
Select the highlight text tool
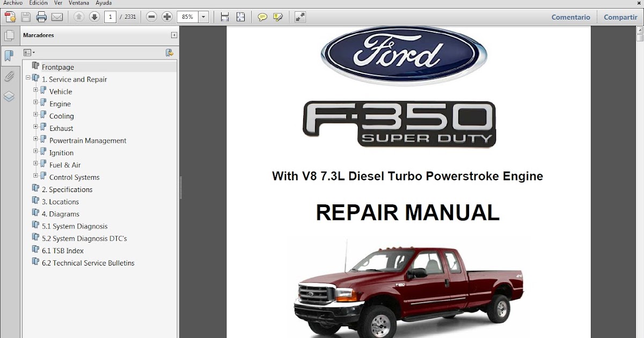[x=278, y=17]
